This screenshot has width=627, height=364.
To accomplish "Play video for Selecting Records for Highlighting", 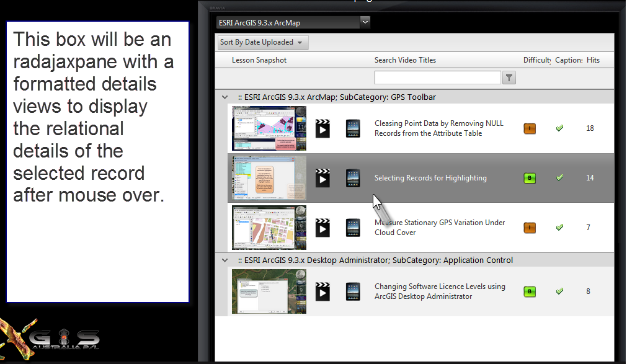I will click(322, 178).
